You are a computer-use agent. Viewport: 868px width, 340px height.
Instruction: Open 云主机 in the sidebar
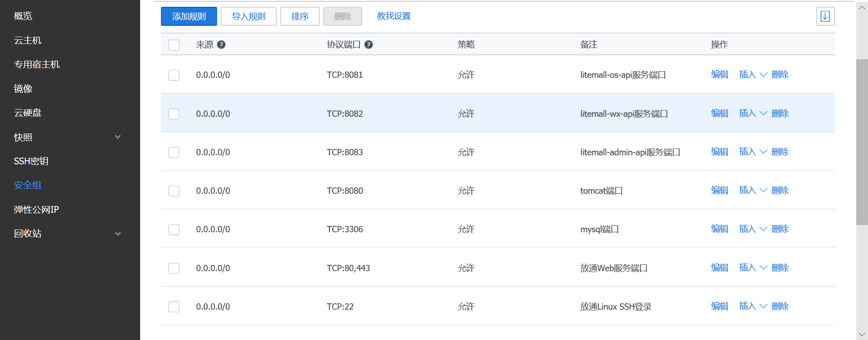tap(28, 40)
